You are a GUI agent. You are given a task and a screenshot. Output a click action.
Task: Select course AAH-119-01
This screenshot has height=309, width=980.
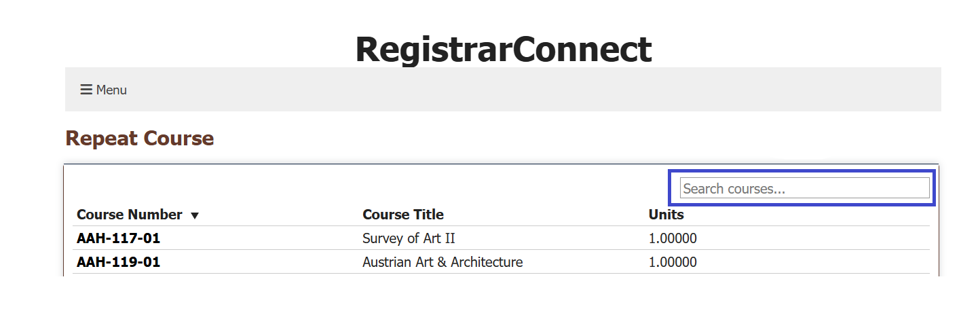click(x=118, y=262)
